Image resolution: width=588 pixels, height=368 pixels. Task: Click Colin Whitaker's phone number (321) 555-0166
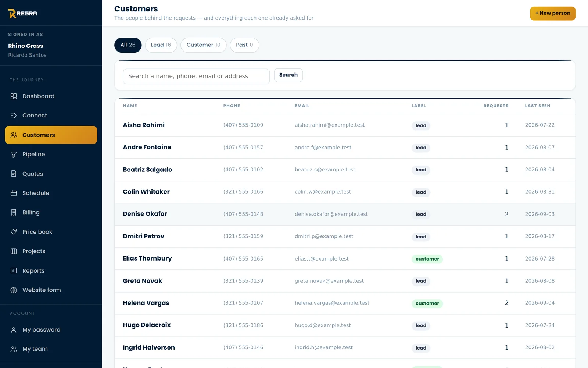(243, 192)
